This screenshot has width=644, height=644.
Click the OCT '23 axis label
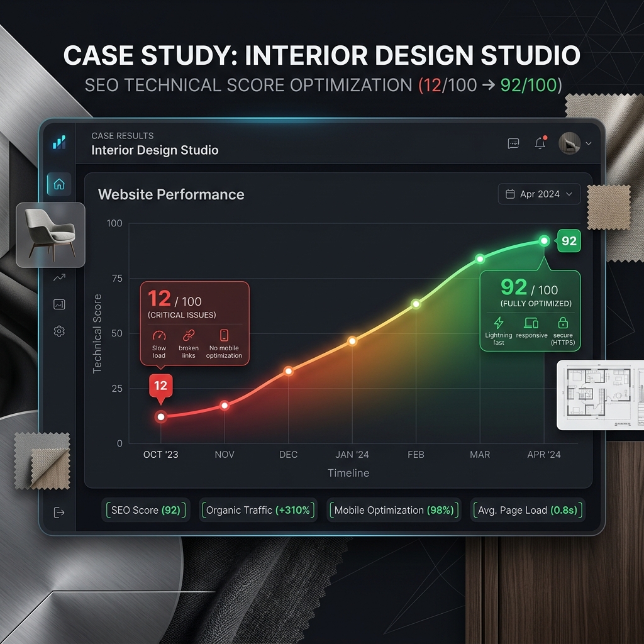point(160,455)
